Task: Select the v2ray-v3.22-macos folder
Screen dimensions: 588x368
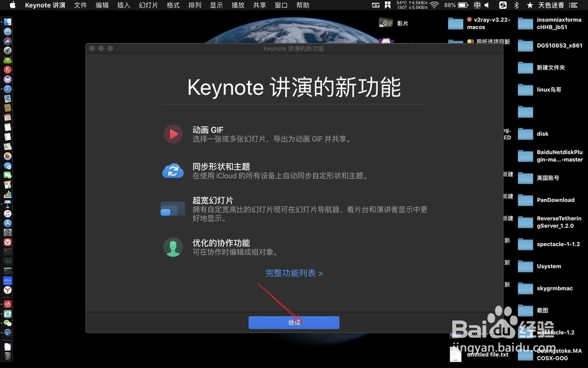Action: point(480,24)
